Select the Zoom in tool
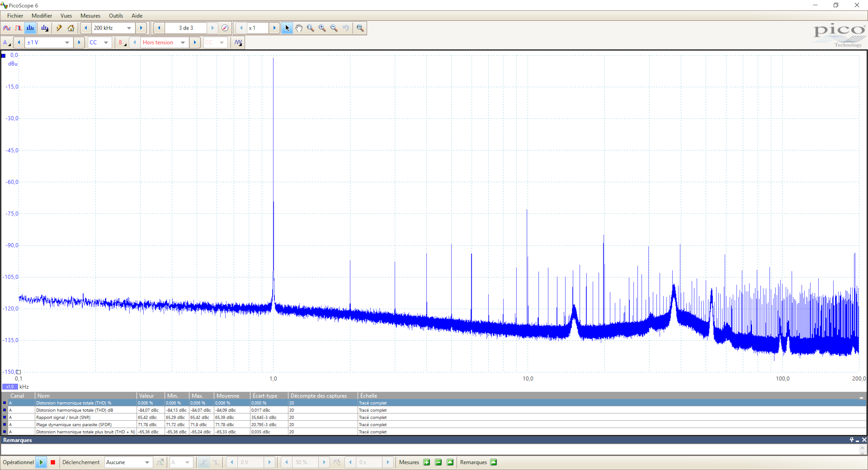This screenshot has width=868, height=470. pyautogui.click(x=322, y=28)
